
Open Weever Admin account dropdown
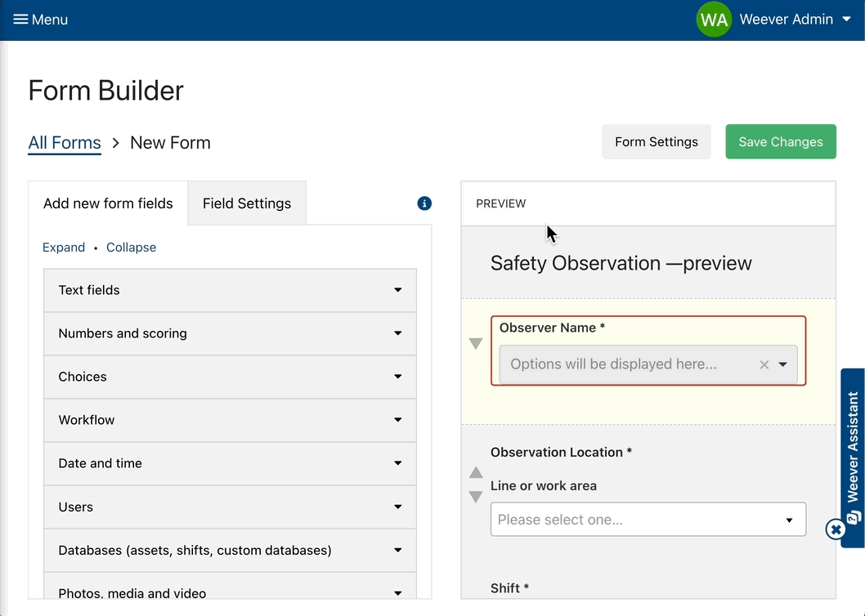[846, 20]
